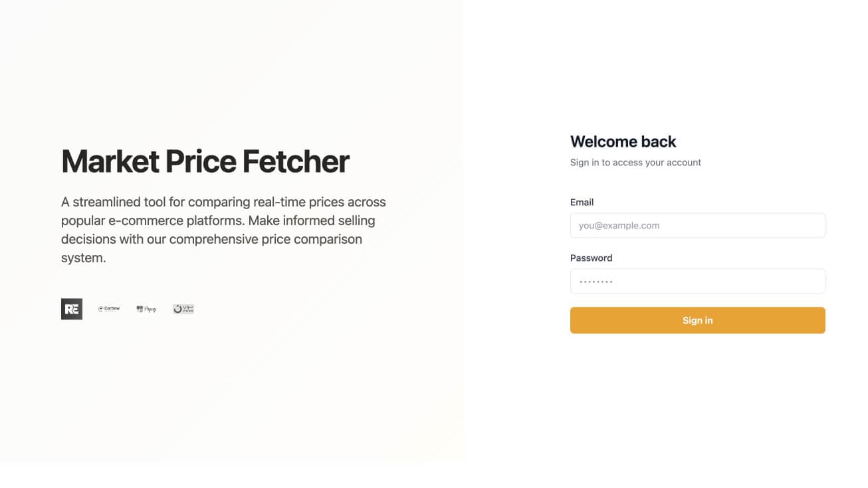Click the Email input field
The image size is (868, 488).
pyautogui.click(x=698, y=225)
